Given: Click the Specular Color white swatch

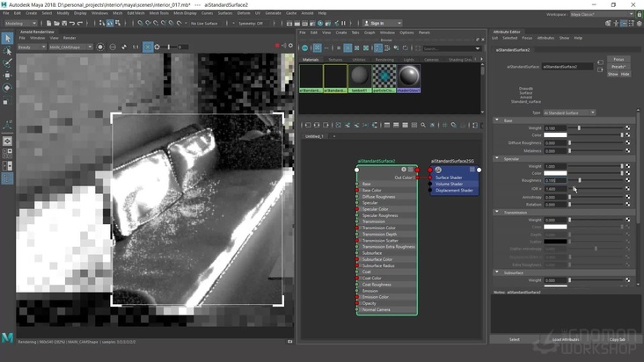Looking at the screenshot, I should (555, 173).
